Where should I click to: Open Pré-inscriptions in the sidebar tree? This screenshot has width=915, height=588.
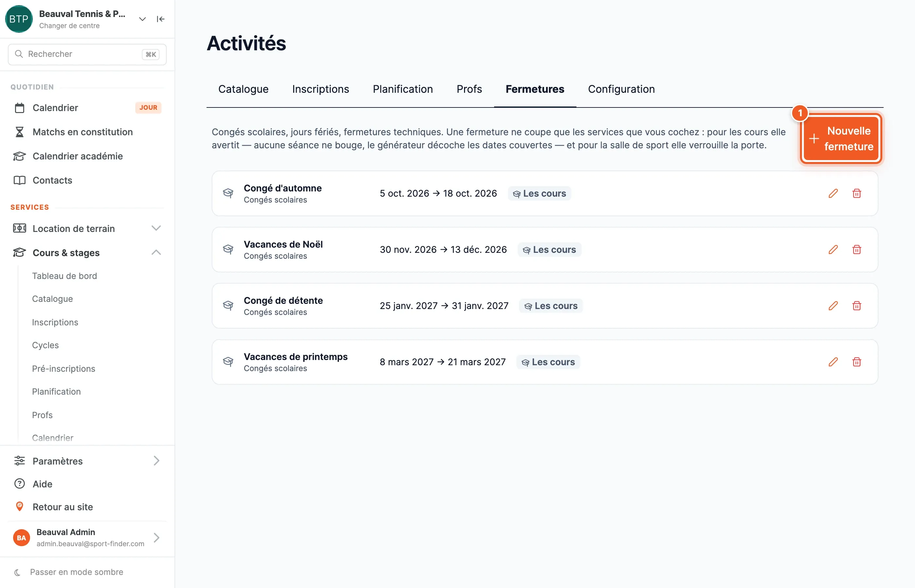tap(63, 368)
